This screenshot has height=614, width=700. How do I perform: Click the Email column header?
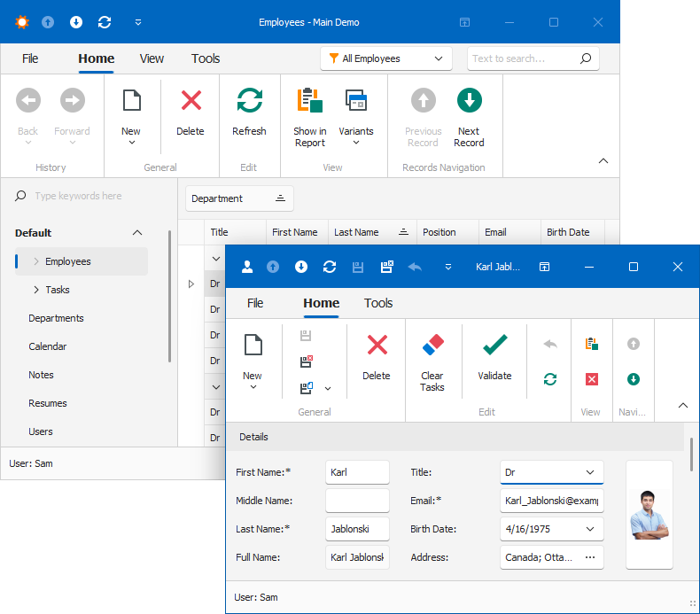(509, 232)
